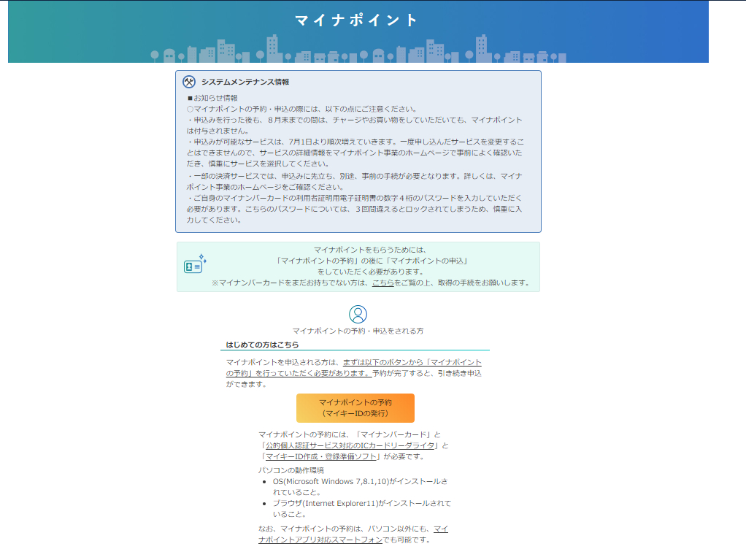
Task: Click the マイナポイントの予約 orange button
Action: [355, 407]
